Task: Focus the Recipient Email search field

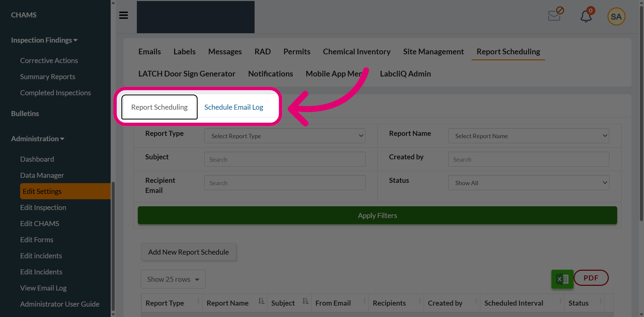Action: (285, 183)
